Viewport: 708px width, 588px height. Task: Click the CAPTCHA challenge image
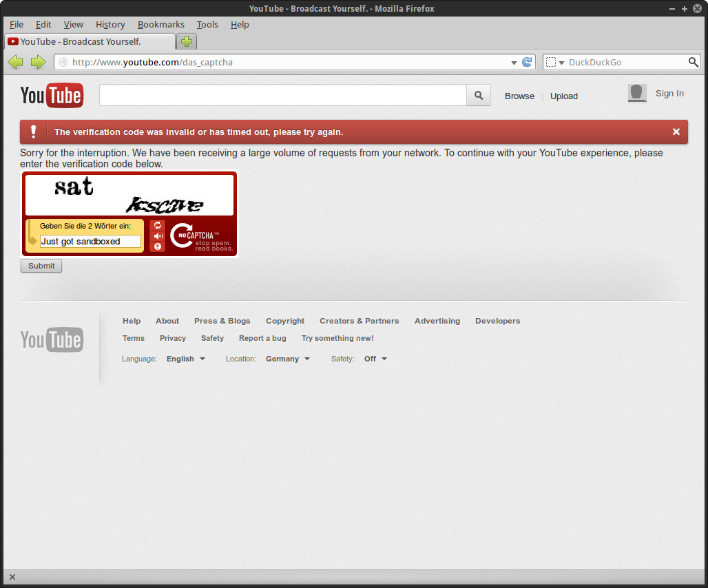click(129, 195)
